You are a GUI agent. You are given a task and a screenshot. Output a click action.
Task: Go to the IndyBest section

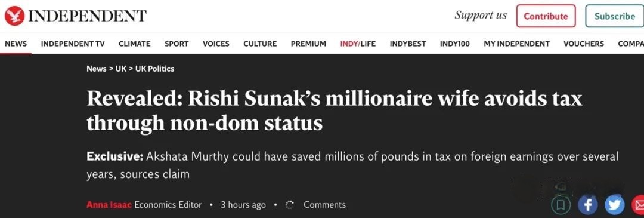point(408,44)
